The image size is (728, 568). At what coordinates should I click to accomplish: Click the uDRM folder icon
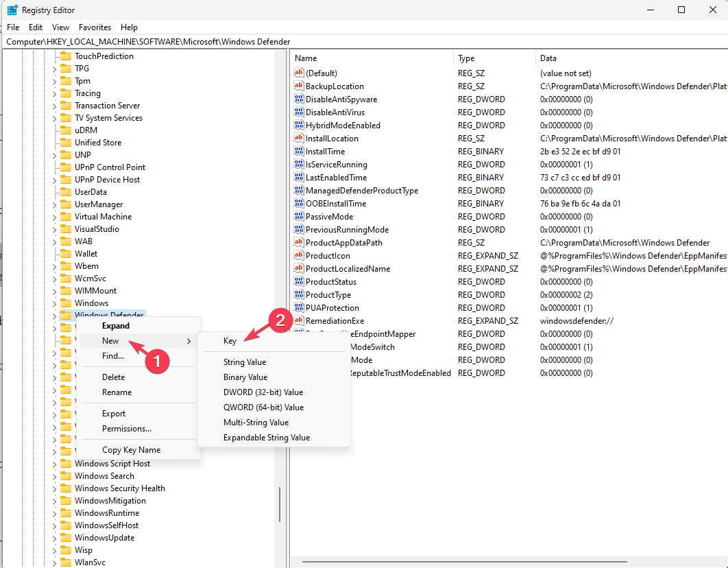click(x=66, y=130)
